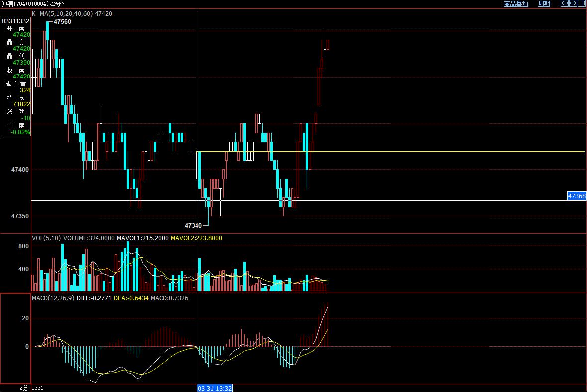
Task: Click the split-panel layout icon
Action: click(581, 3)
